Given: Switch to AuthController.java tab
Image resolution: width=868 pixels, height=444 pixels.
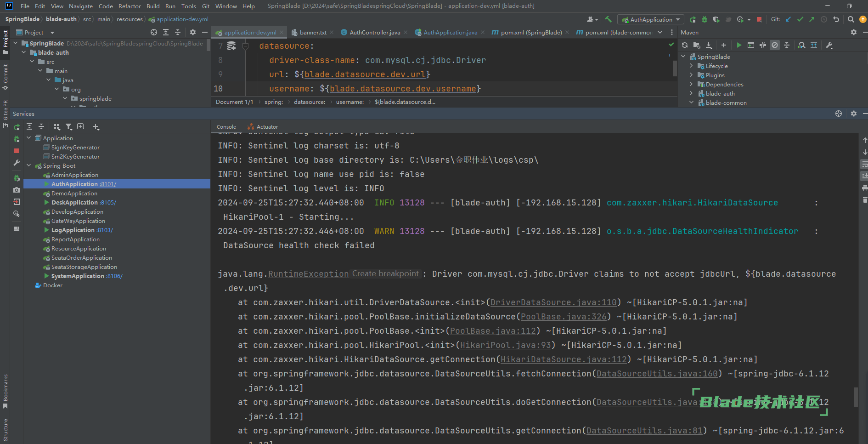Looking at the screenshot, I should pyautogui.click(x=374, y=32).
